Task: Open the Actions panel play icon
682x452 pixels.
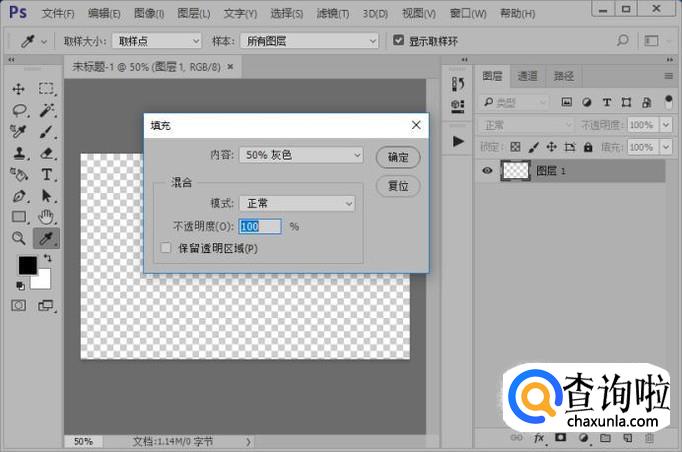Action: coord(458,141)
